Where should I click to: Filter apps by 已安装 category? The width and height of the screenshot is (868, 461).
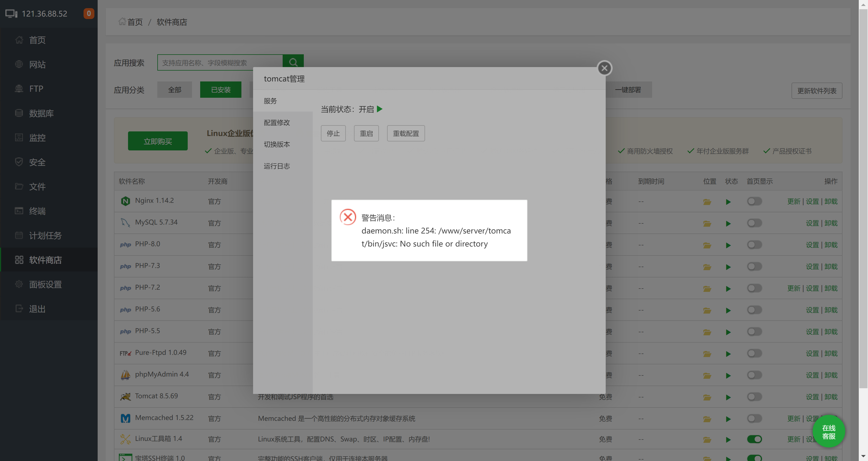[x=220, y=89]
